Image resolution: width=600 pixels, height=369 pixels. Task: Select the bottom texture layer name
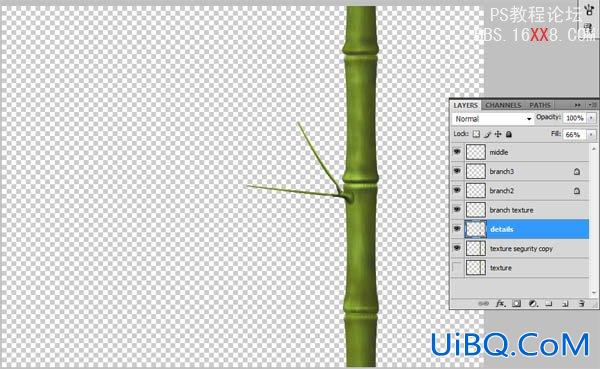pyautogui.click(x=501, y=268)
